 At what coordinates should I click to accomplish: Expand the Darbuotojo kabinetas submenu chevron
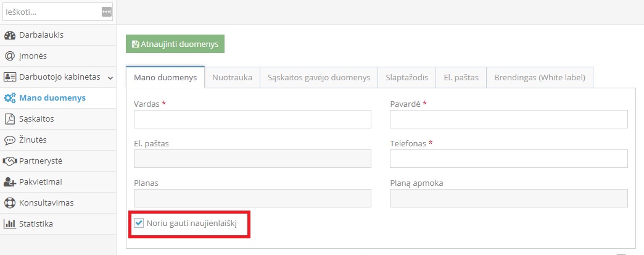click(x=110, y=78)
